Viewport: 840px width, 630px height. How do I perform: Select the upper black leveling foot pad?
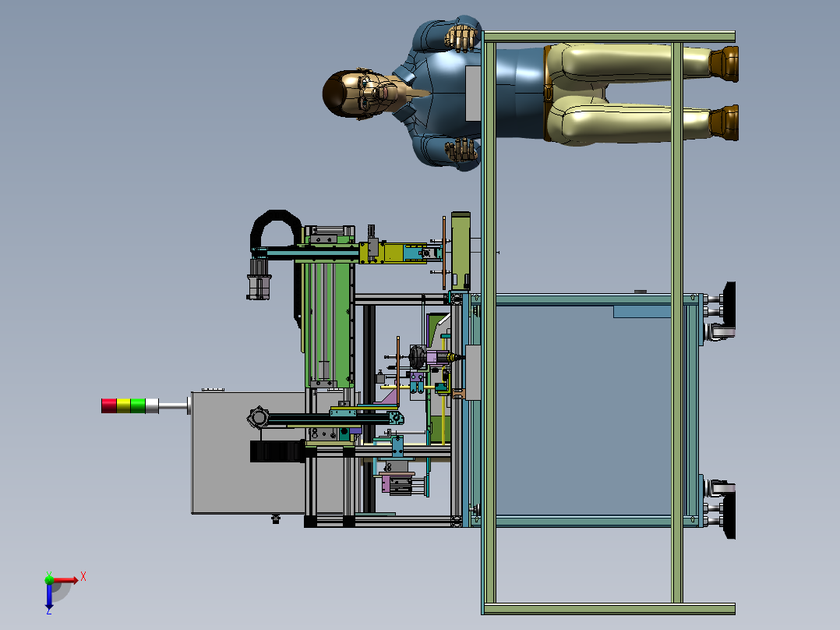pos(729,303)
